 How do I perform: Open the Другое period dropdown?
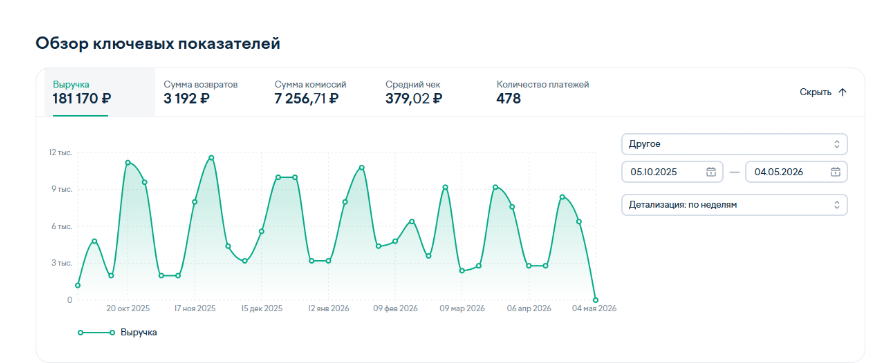tap(734, 144)
